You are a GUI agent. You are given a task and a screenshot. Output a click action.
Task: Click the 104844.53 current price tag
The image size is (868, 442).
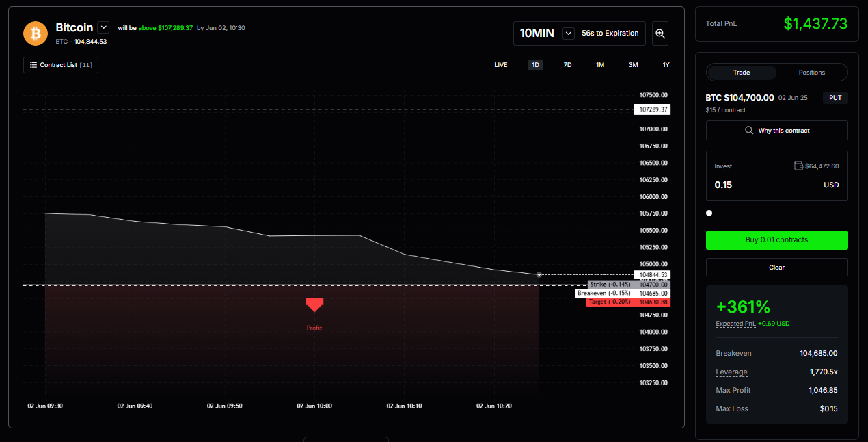(652, 275)
